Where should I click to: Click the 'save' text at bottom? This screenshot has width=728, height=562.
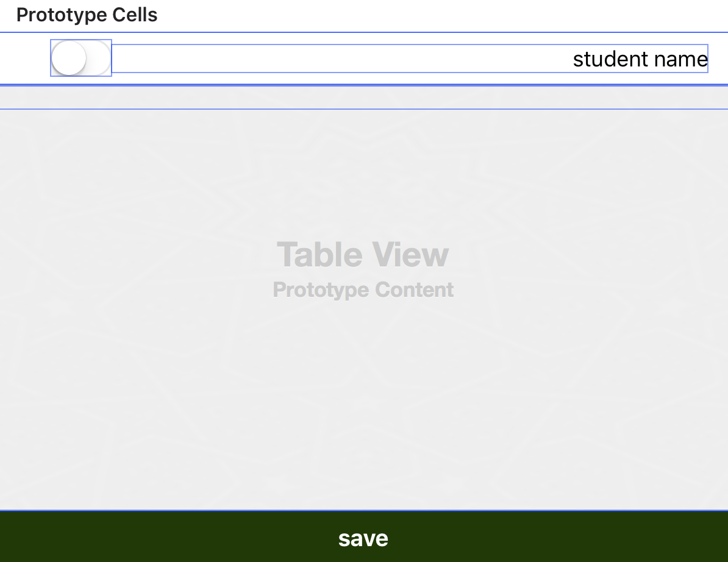[363, 538]
